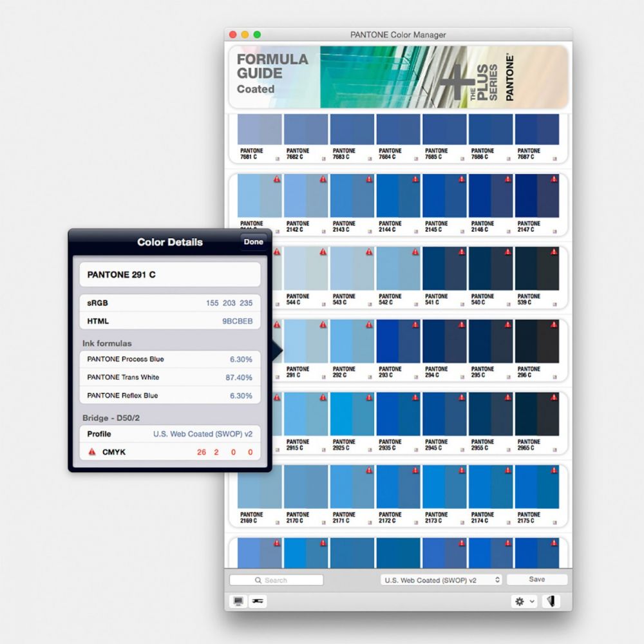Click the CMYK out-of-gamut warning triangle

point(92,452)
